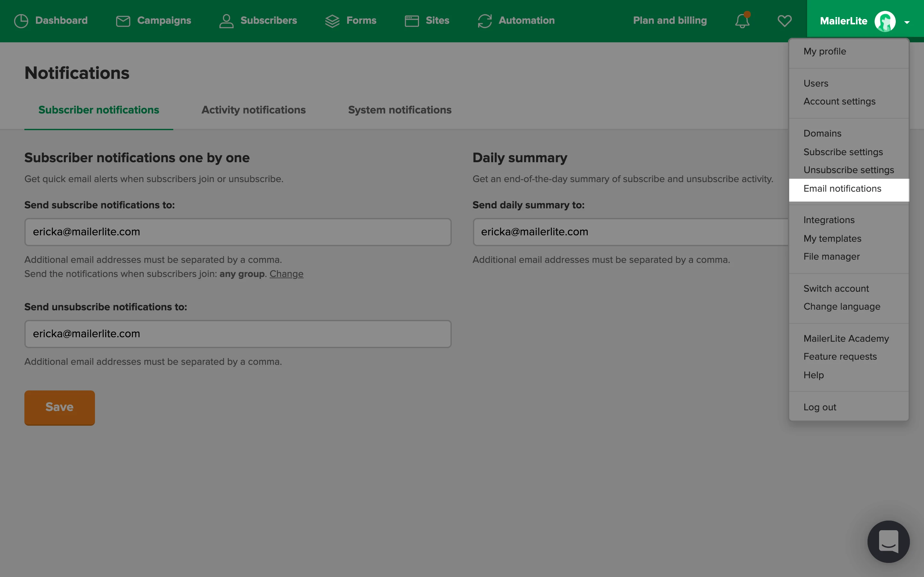Screen dimensions: 924x577
Task: Click the heart icon in header
Action: click(x=784, y=21)
